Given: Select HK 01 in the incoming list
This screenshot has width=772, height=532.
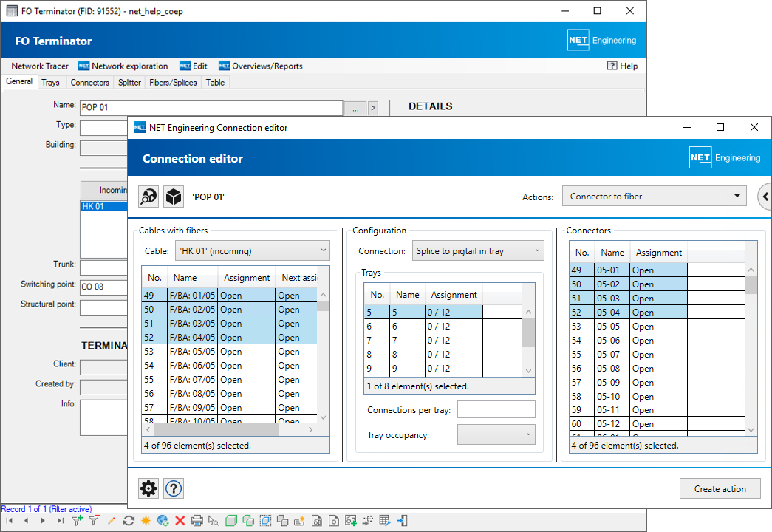Looking at the screenshot, I should (104, 206).
